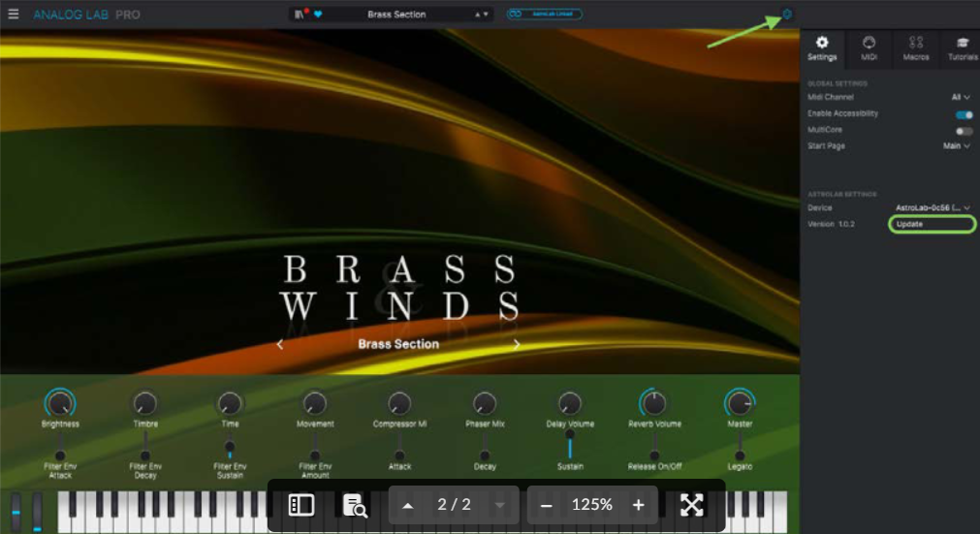
Task: Click the Version 1.0.2 text
Action: click(x=831, y=224)
